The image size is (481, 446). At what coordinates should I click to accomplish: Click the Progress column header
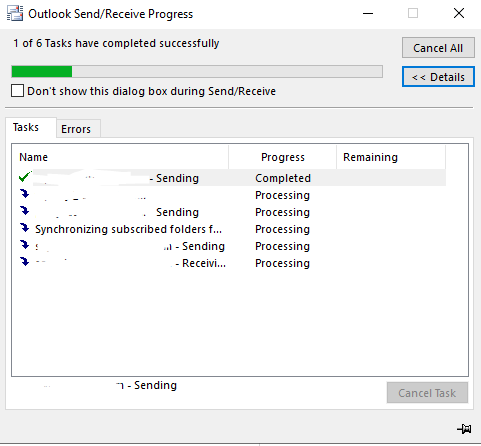(282, 157)
